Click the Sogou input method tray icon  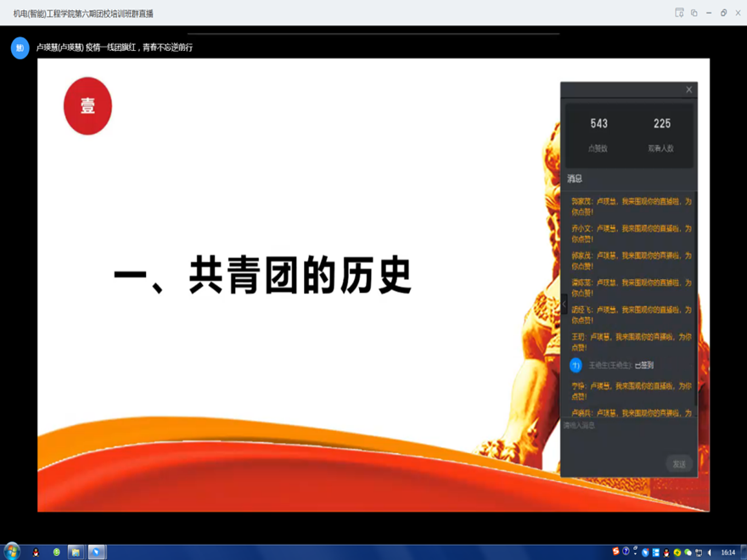pos(616,552)
